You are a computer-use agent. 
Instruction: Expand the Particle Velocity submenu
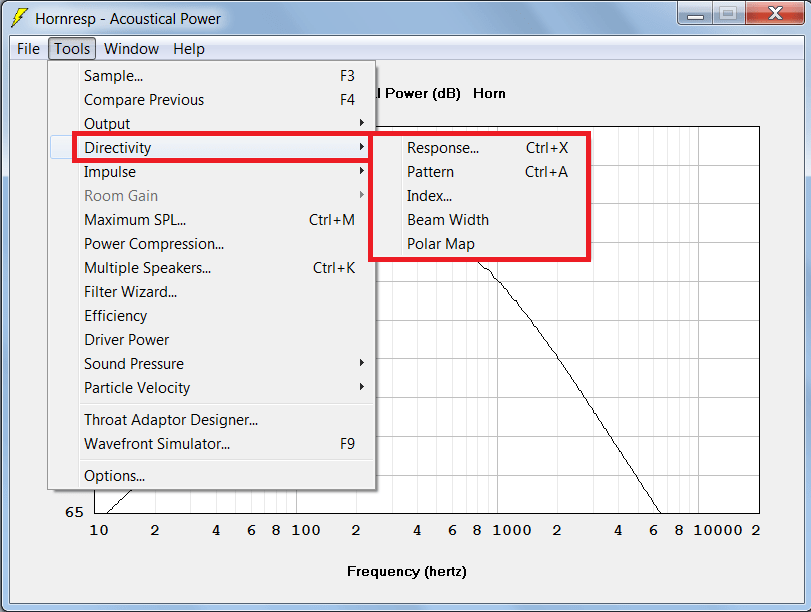pyautogui.click(x=212, y=387)
